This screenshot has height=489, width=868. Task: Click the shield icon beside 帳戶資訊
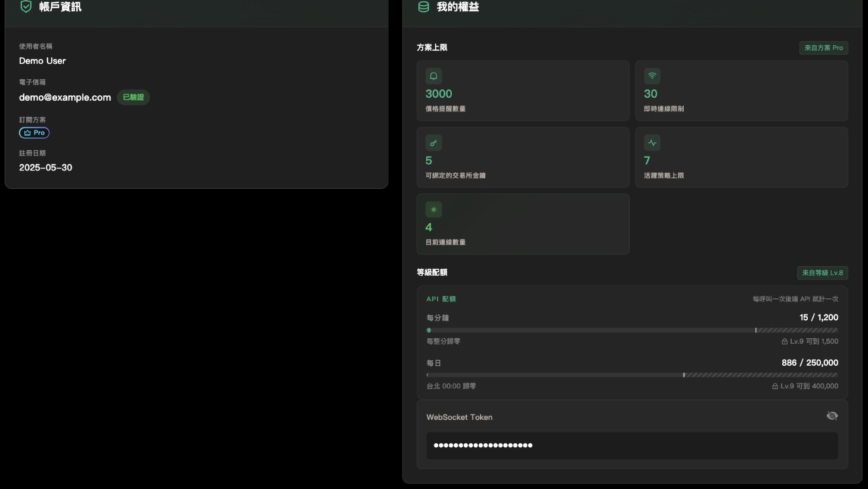tap(26, 7)
